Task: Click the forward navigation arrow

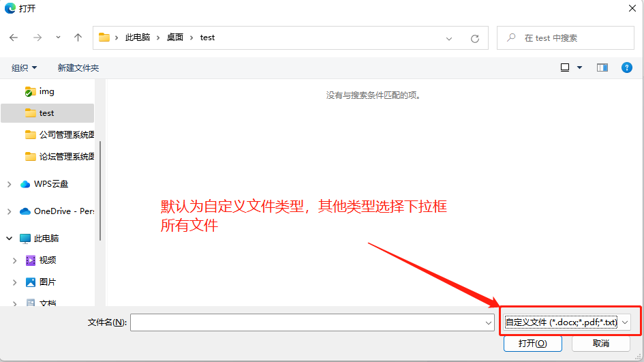Action: [x=37, y=37]
